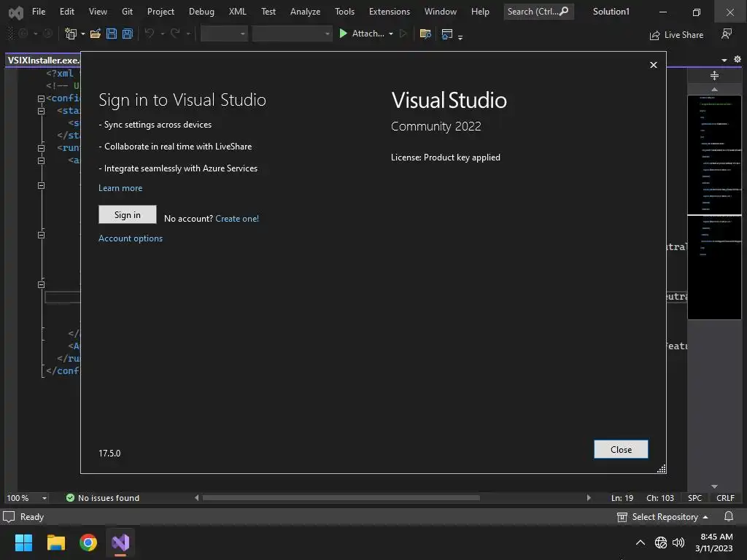Collapse the <a... XML node
Image resolution: width=747 pixels, height=560 pixels.
[41, 160]
